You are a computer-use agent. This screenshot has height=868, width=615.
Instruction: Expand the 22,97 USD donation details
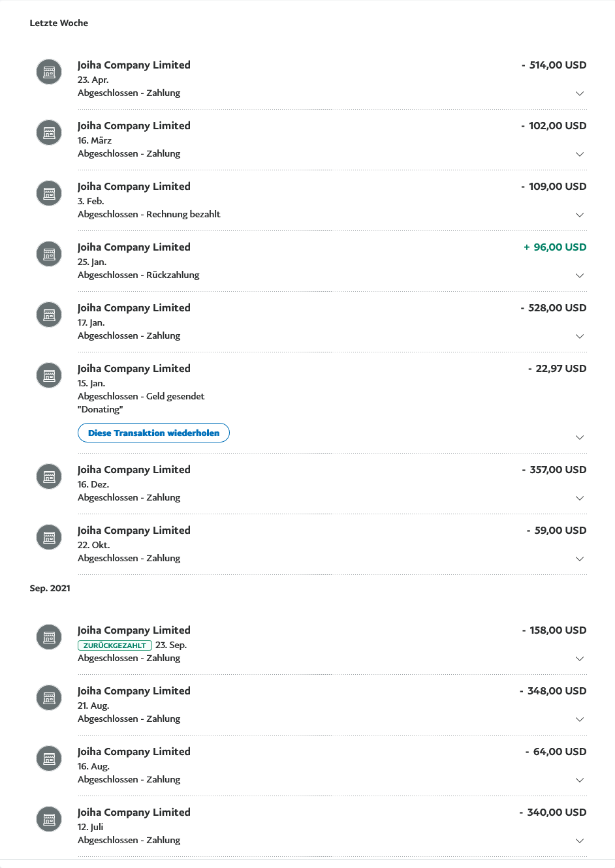pos(579,437)
